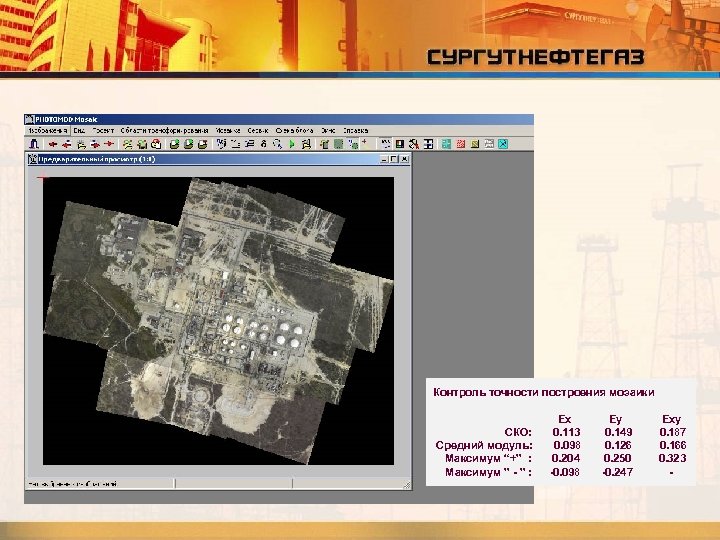Open the Справка menu
720x540 pixels.
(x=356, y=130)
